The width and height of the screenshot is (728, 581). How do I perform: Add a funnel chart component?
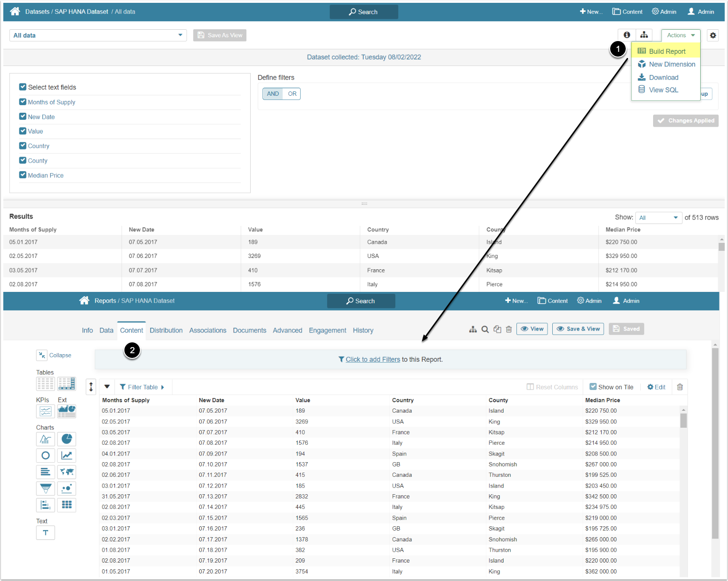click(x=46, y=489)
